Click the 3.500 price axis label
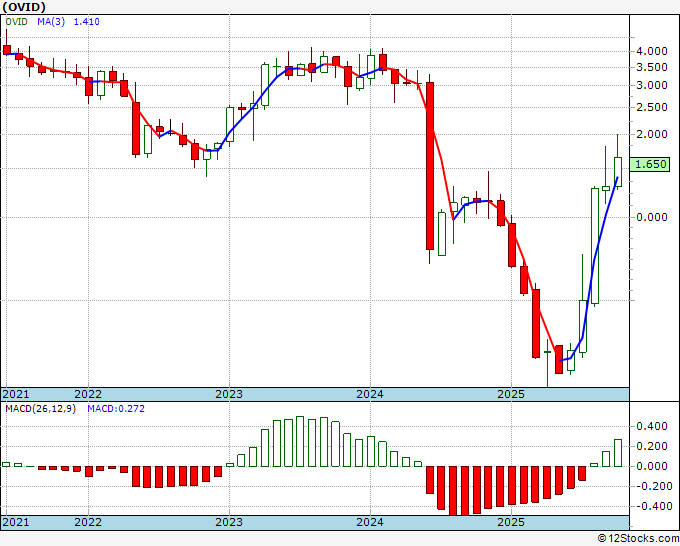The width and height of the screenshot is (680, 546). point(651,67)
